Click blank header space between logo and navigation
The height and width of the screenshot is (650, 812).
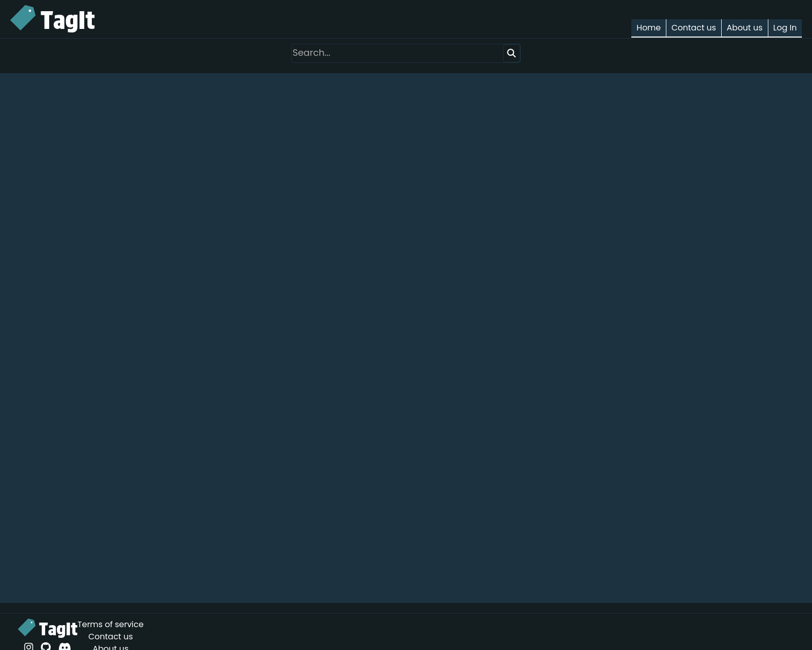(x=355, y=19)
